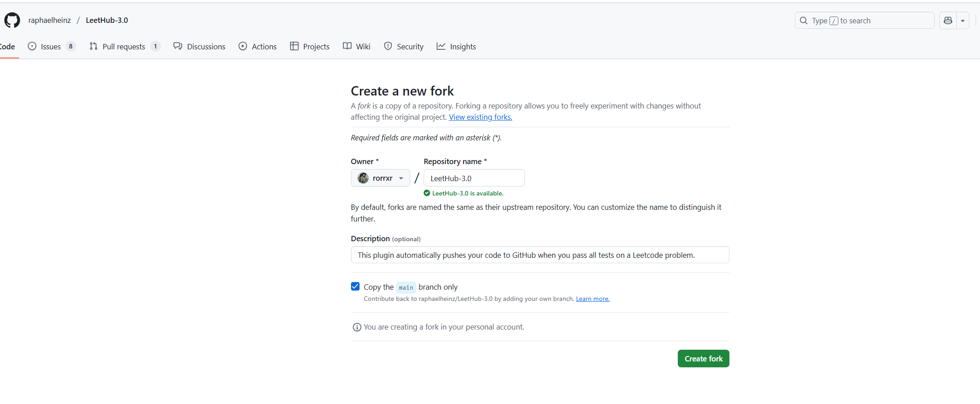Viewport: 980px width, 404px height.
Task: Click the rorrxr avatar image
Action: [363, 178]
